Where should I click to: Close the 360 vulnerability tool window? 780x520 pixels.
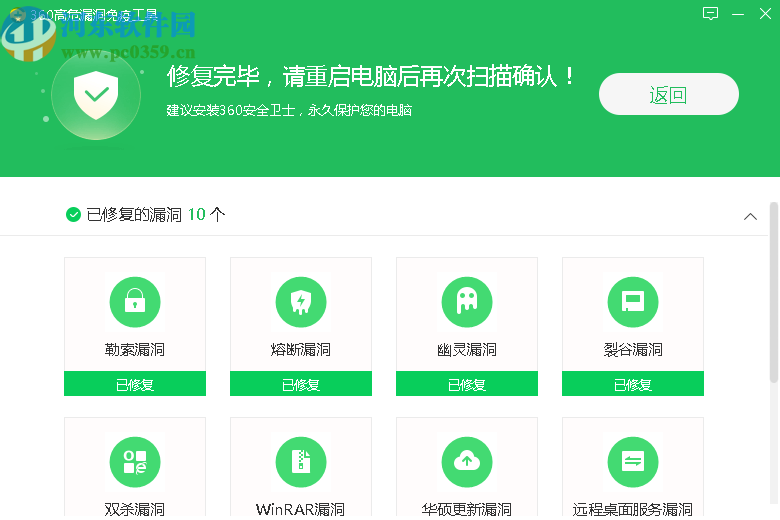coord(765,13)
